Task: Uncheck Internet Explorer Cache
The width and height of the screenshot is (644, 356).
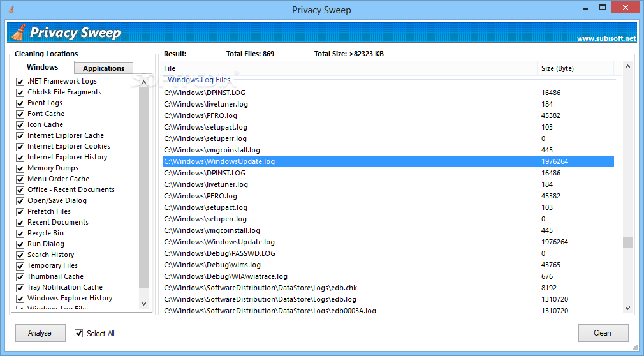Action: (x=20, y=136)
